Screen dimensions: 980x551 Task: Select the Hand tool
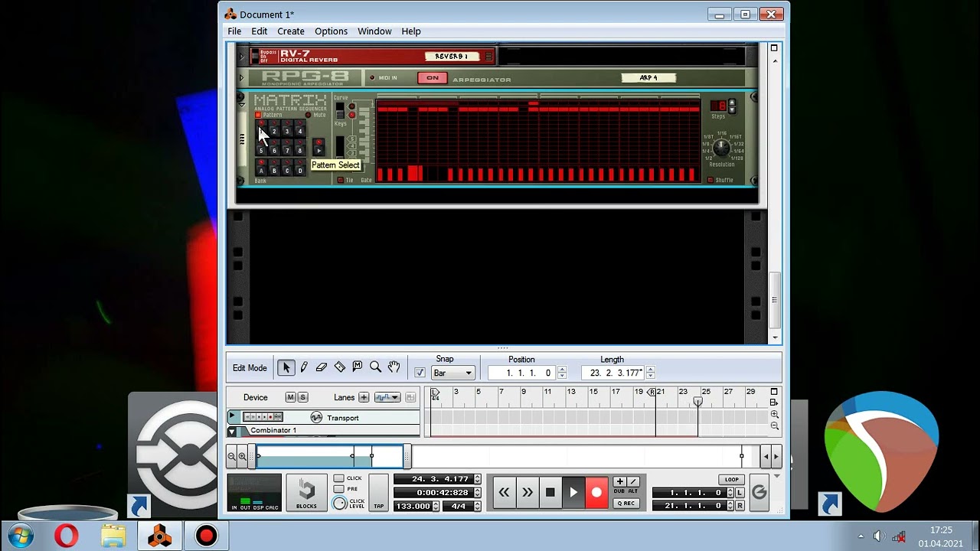tap(394, 367)
